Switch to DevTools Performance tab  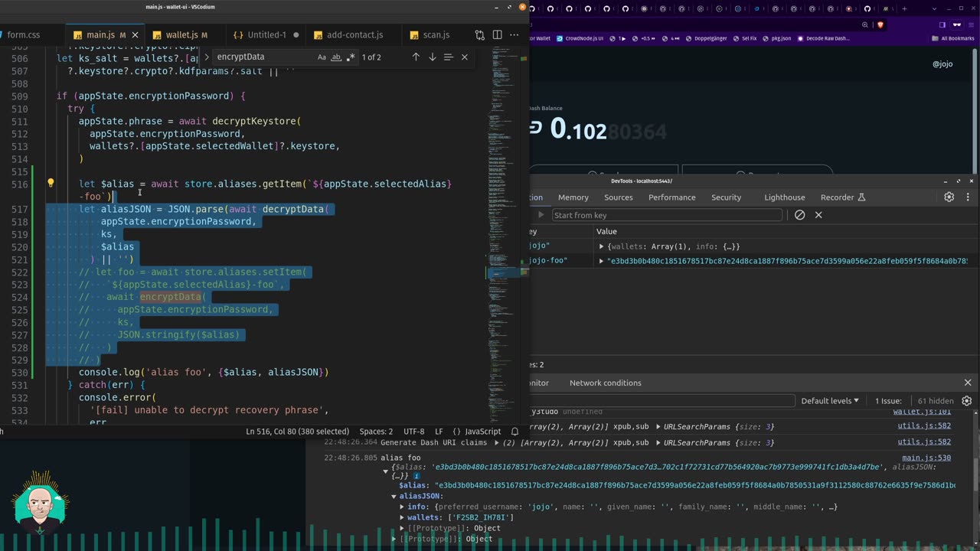click(671, 197)
